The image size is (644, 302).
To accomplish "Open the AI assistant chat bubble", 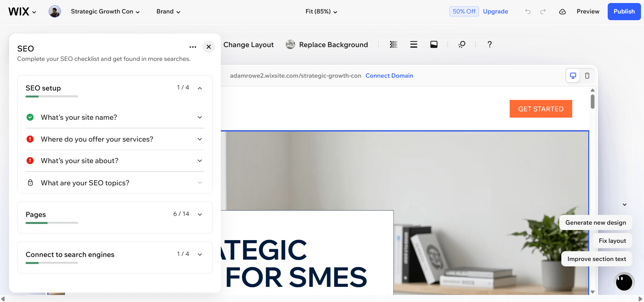I will point(624,282).
